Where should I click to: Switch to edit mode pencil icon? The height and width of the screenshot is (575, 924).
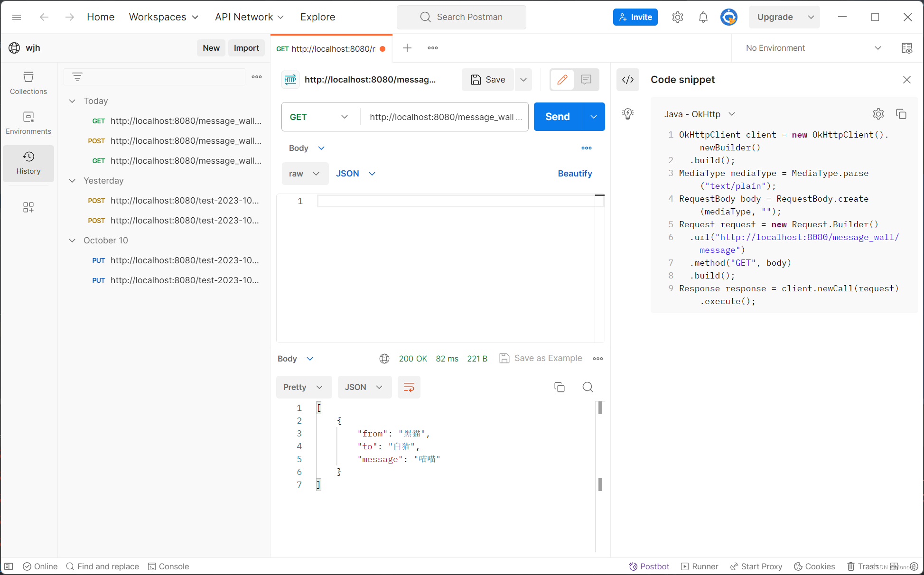tap(562, 80)
